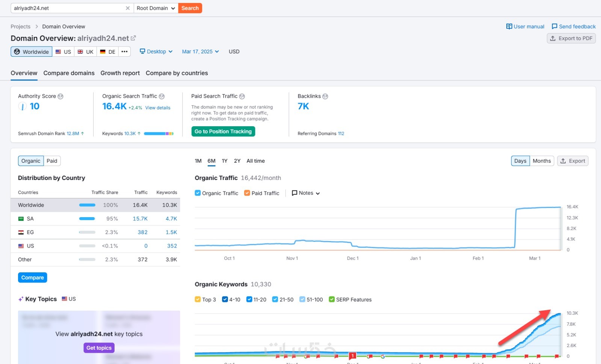Click the Paid Search Traffic info icon
The width and height of the screenshot is (601, 364).
pos(242,96)
